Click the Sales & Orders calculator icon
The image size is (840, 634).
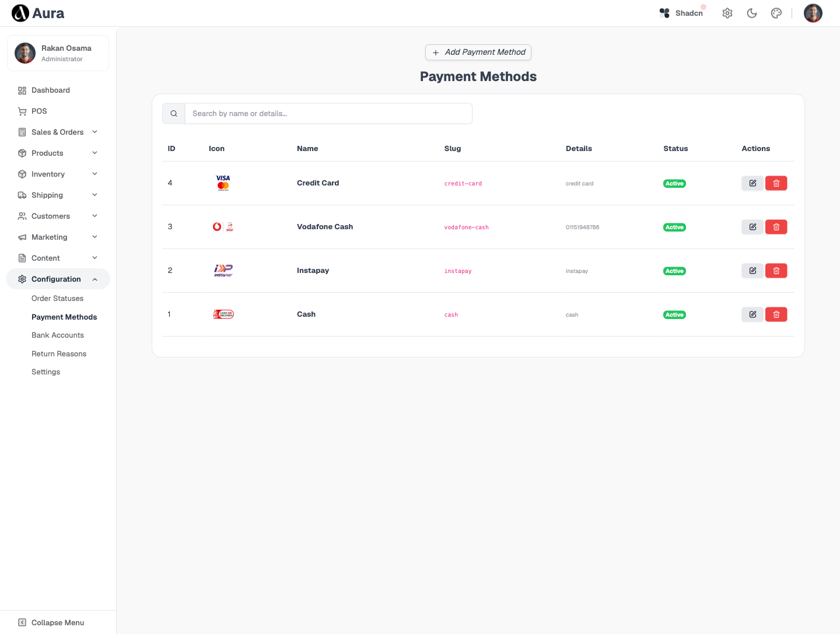point(22,132)
